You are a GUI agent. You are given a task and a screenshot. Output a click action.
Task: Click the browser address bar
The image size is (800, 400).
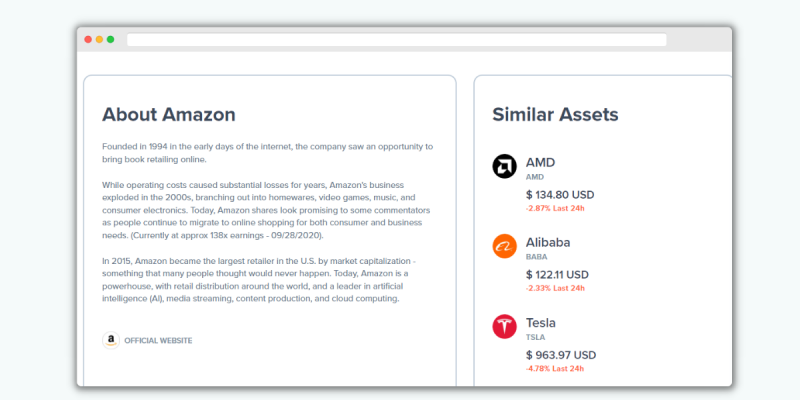(x=396, y=40)
